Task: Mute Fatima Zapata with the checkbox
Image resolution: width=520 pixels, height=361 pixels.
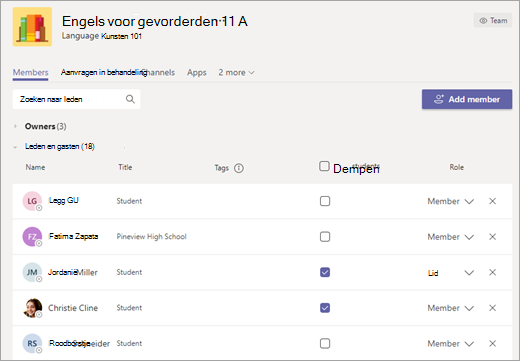Action: pyautogui.click(x=325, y=237)
